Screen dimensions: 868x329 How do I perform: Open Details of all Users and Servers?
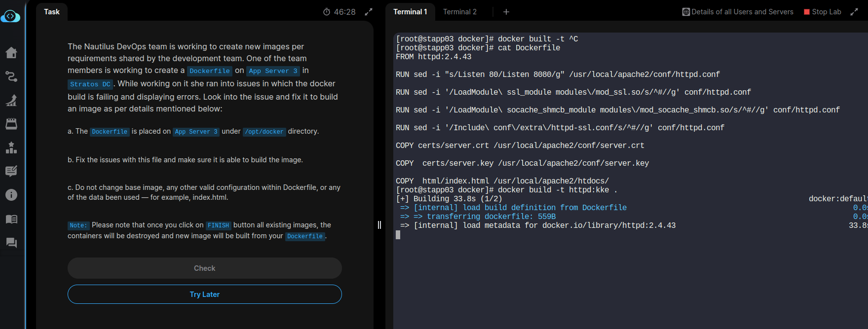738,12
